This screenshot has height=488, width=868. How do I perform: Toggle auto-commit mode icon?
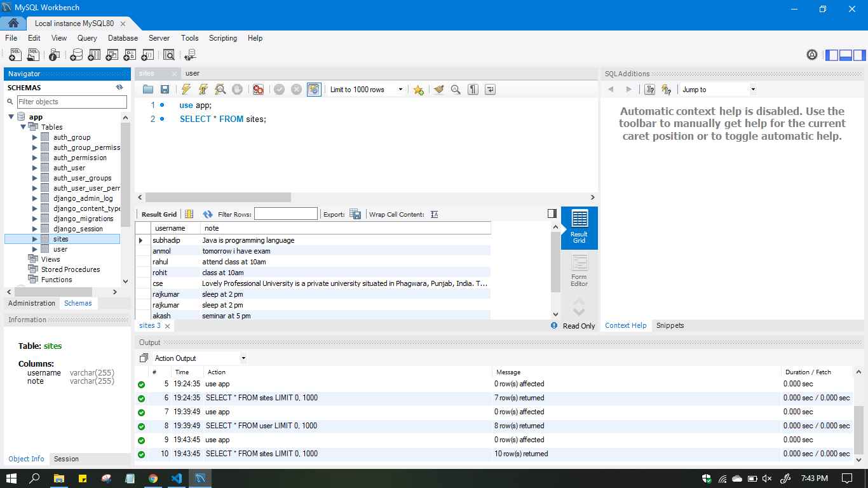pos(314,90)
